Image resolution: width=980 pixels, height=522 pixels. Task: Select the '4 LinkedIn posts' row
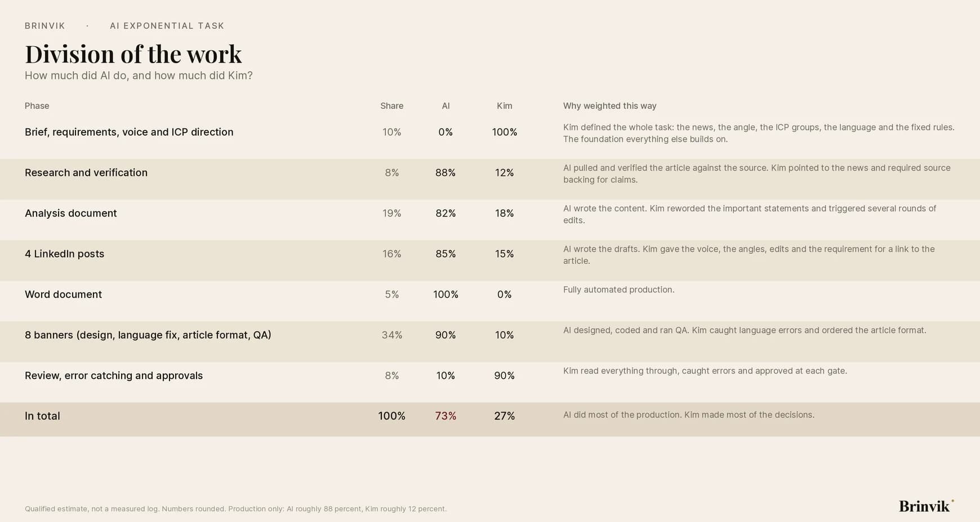point(490,260)
